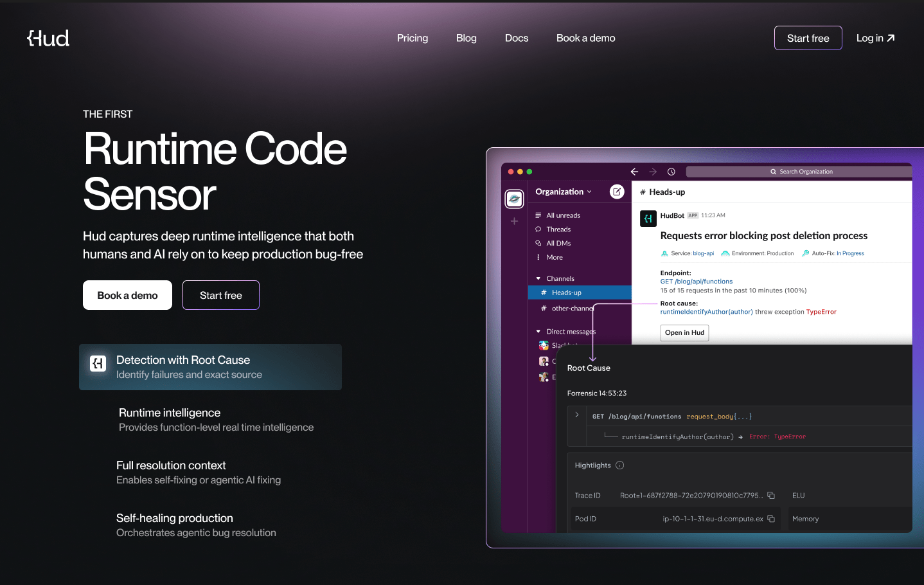This screenshot has height=585, width=924.
Task: Click the Search Organization field
Action: 799,172
